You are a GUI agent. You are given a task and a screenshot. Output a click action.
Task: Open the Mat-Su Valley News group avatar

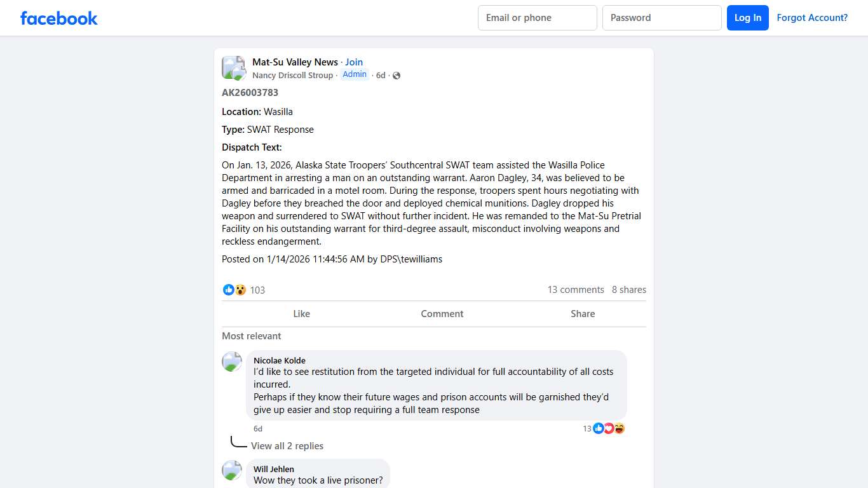pyautogui.click(x=233, y=68)
